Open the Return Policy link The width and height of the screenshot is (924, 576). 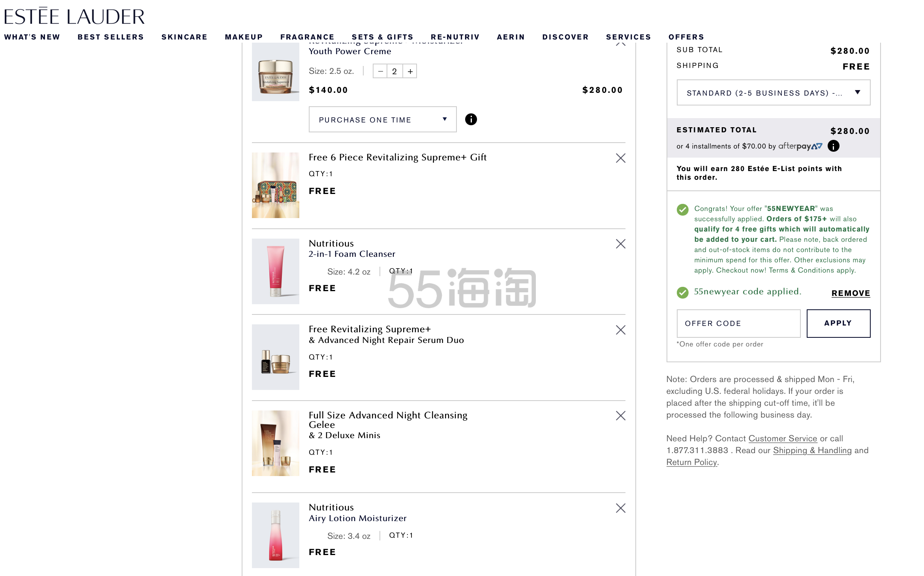coord(691,462)
